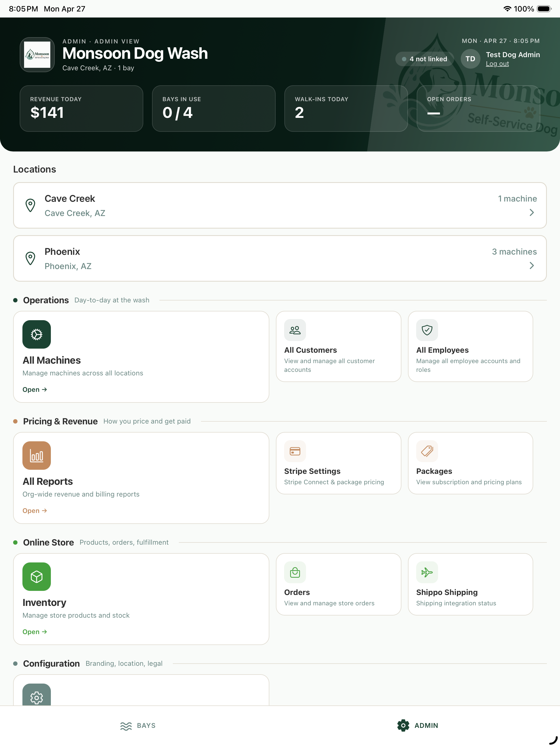Switch to the ADMIN tab
The height and width of the screenshot is (747, 560).
[x=418, y=725]
